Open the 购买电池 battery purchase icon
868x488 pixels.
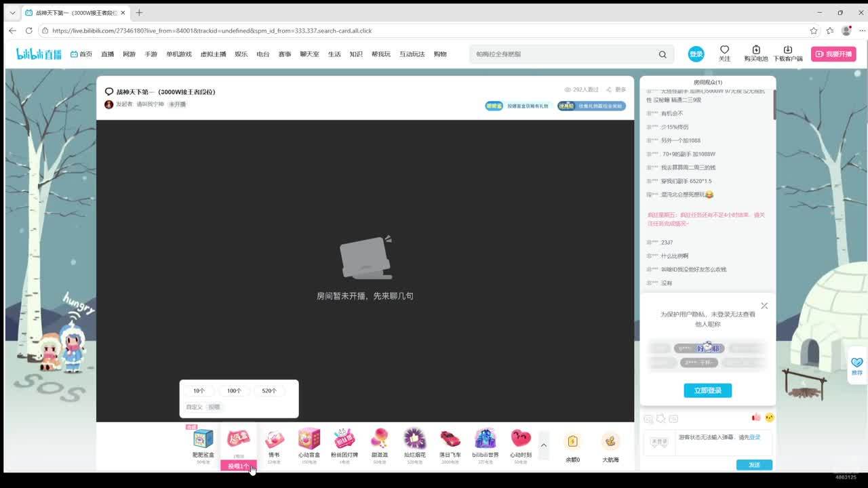756,50
